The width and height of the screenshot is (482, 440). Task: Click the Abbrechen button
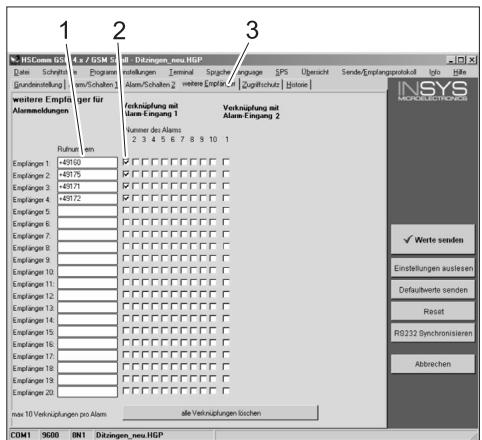point(433,364)
